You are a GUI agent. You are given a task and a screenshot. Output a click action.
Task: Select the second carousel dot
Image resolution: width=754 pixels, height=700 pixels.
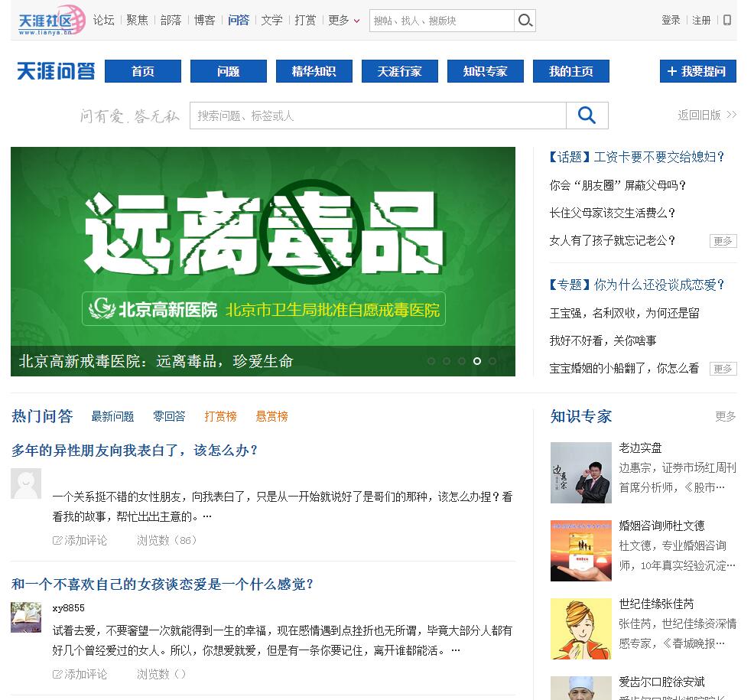point(447,361)
